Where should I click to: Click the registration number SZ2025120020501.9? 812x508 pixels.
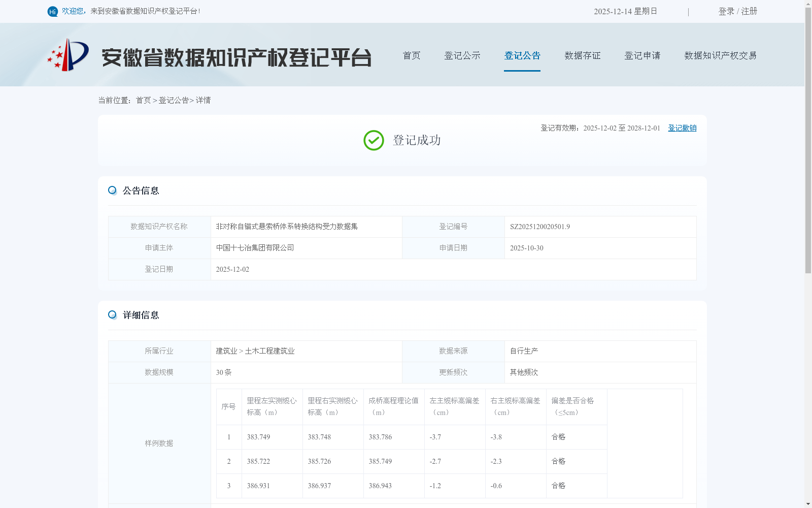[x=540, y=227]
